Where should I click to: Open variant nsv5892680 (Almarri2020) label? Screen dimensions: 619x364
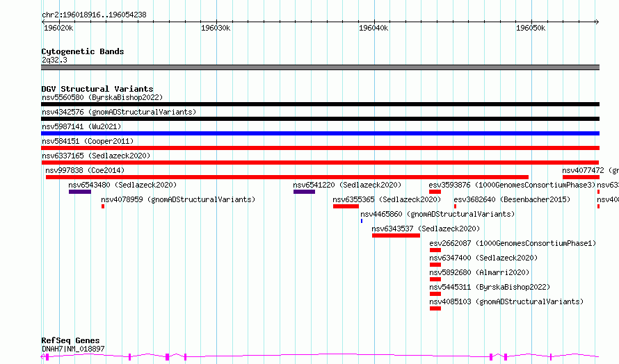pos(479,272)
